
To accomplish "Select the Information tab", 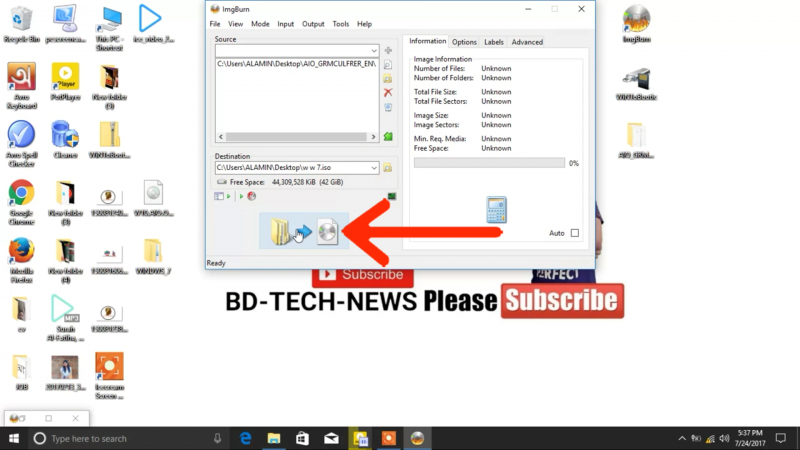I will [427, 41].
